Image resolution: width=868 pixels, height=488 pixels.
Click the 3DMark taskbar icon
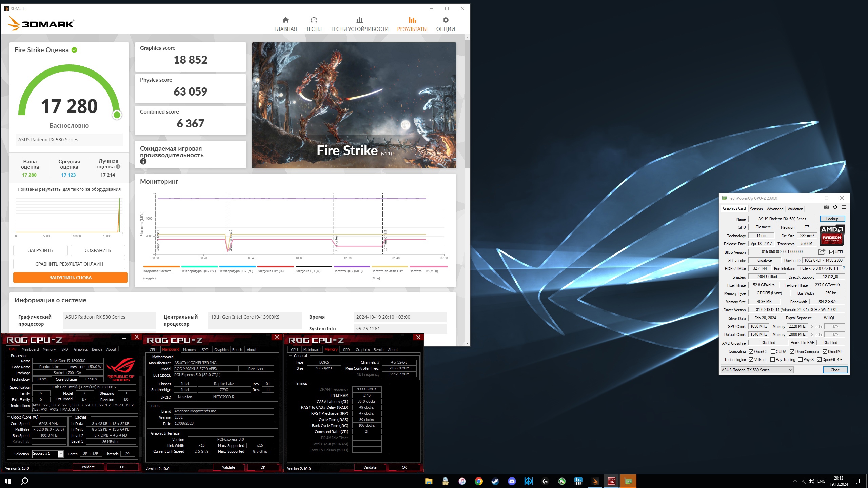(x=595, y=481)
